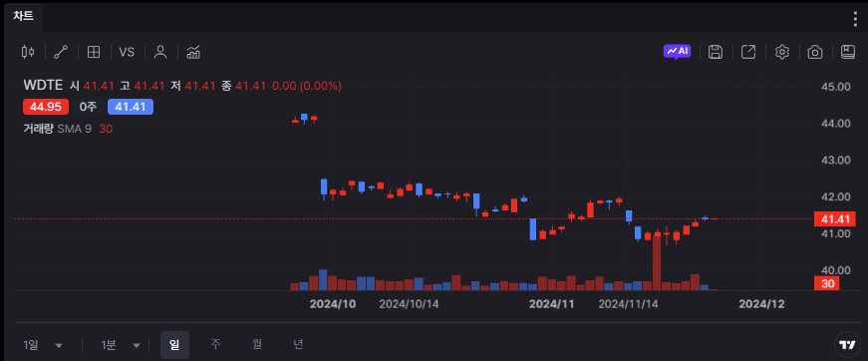Image resolution: width=868 pixels, height=361 pixels.
Task: Click the 거래량 SMA 9 indicator label
Action: click(57, 129)
